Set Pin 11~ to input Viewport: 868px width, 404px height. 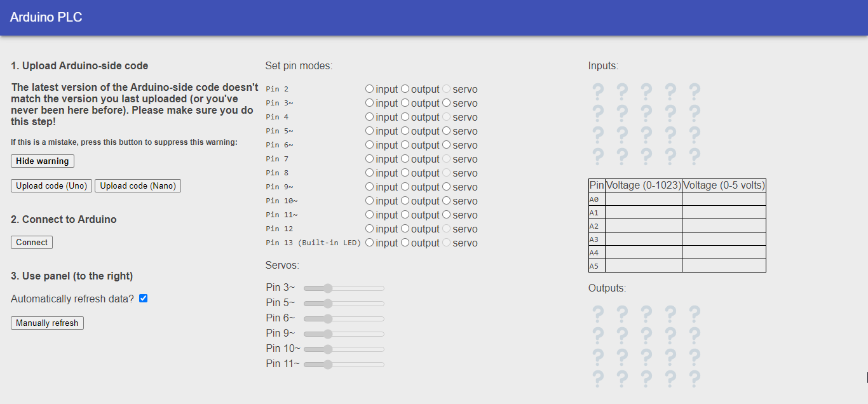[369, 215]
